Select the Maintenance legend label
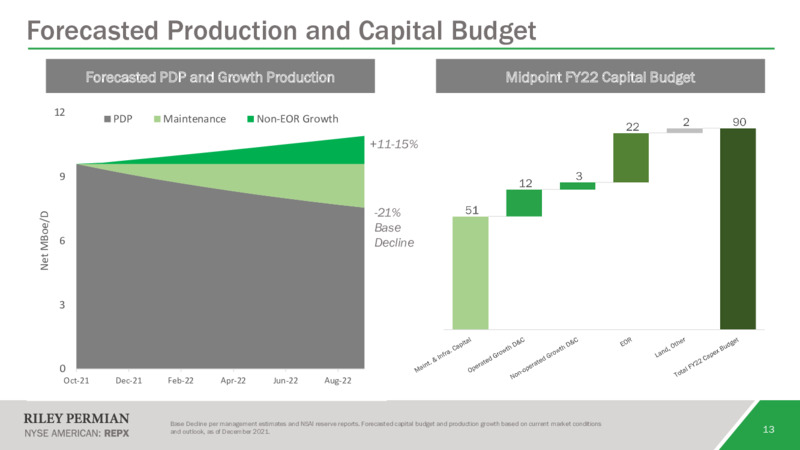The image size is (800, 450). (x=194, y=119)
